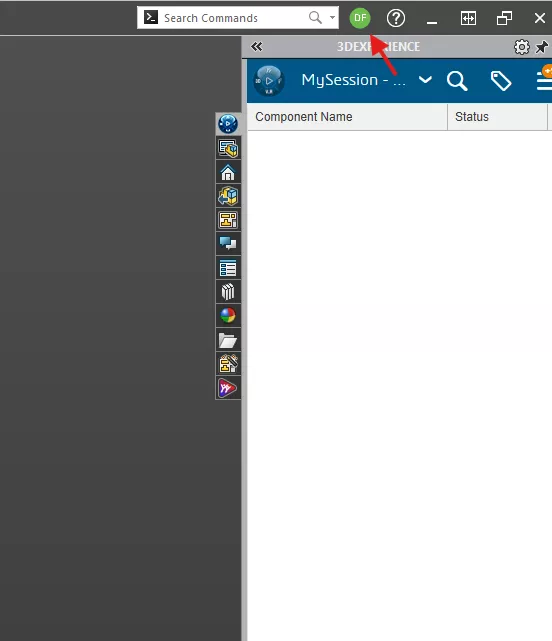Open the 3DEXPERIENCE compass tab in the sidebar
Viewport: 552px width, 641px height.
[228, 124]
